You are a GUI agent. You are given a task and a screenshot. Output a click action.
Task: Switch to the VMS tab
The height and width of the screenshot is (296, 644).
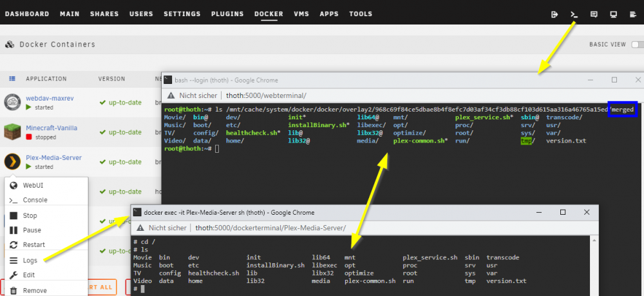[301, 14]
